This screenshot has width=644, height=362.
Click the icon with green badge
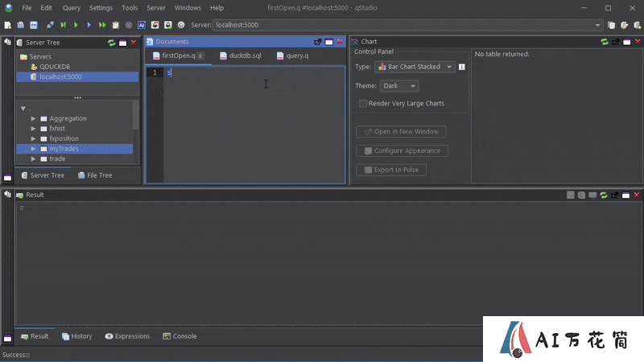168,25
